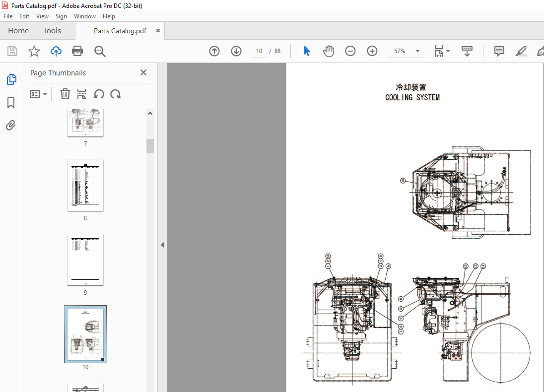This screenshot has width=544, height=392.
Task: Close the Page Thumbnails panel
Action: pyautogui.click(x=143, y=72)
